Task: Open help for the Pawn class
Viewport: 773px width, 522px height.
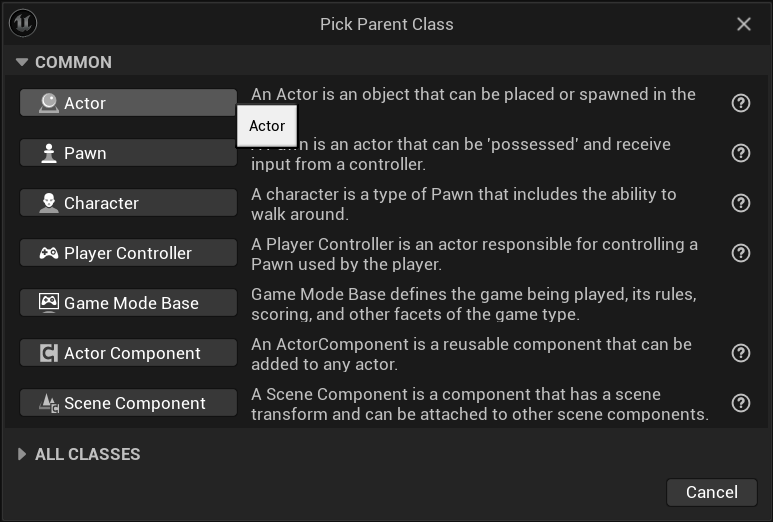Action: (740, 153)
